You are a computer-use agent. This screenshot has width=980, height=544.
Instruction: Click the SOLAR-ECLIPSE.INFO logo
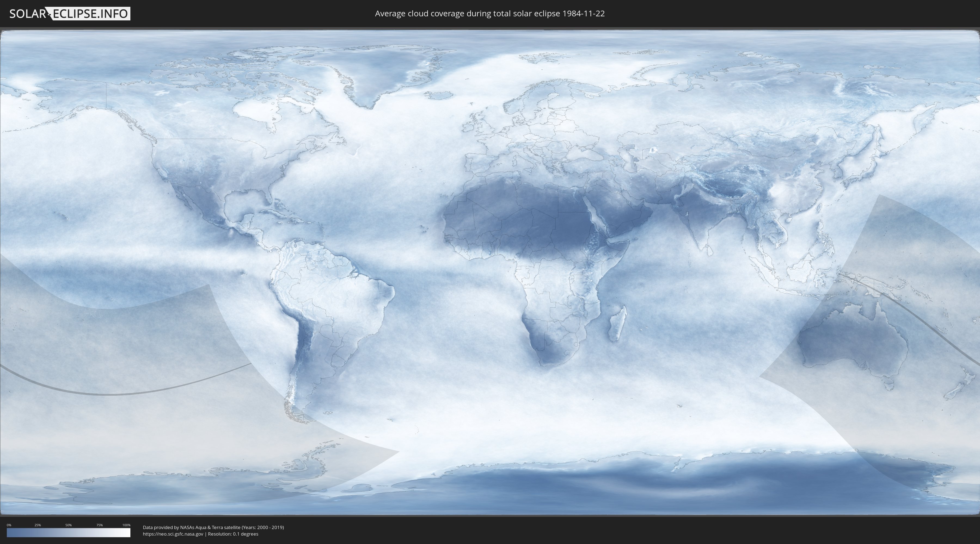pyautogui.click(x=70, y=14)
